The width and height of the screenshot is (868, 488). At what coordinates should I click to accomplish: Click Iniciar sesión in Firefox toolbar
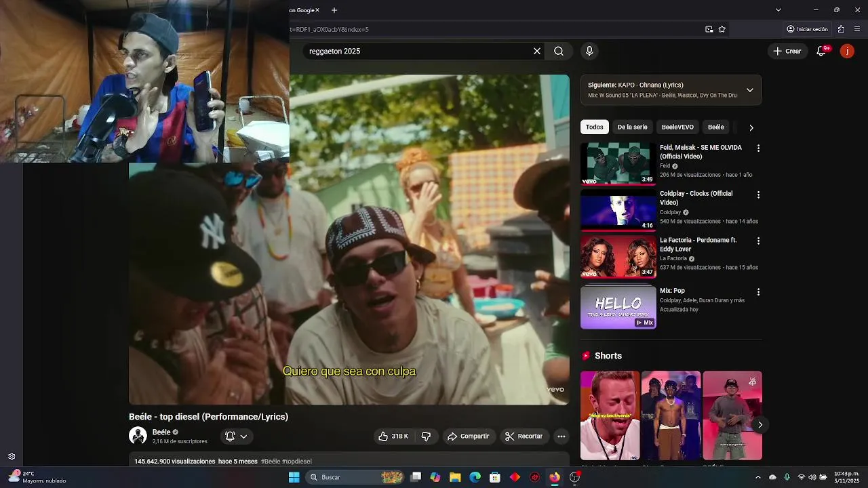tap(807, 29)
